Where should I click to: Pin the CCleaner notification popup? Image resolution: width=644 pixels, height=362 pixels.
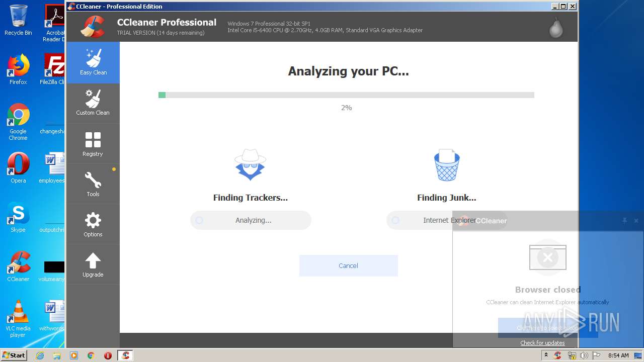(624, 220)
